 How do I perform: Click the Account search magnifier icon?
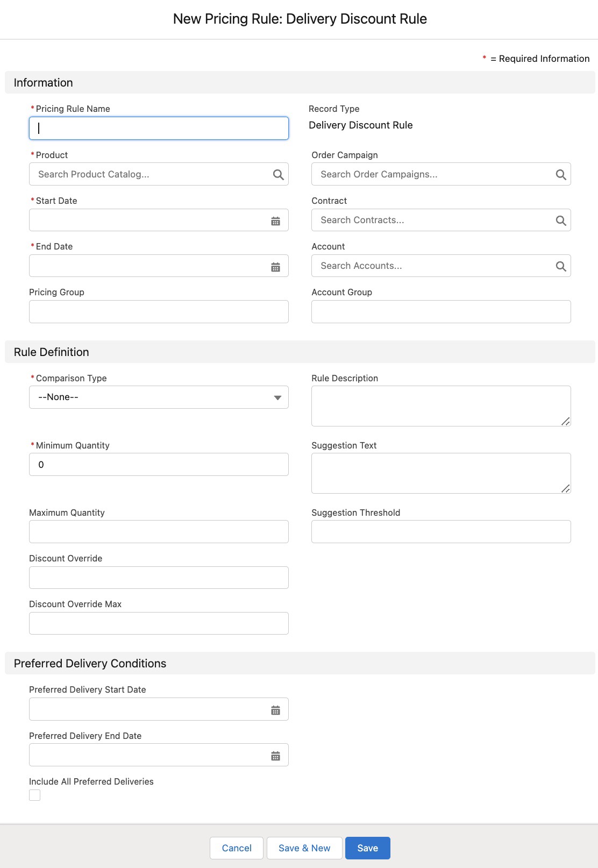pyautogui.click(x=560, y=266)
